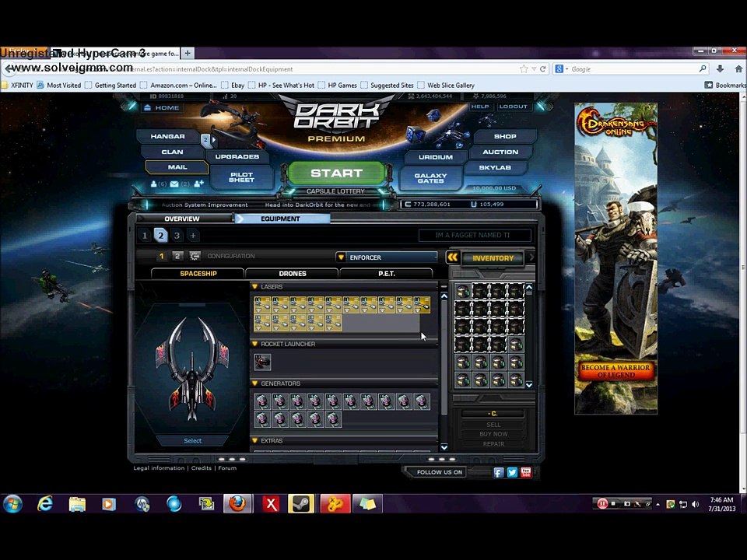Open the Hangar menu

pyautogui.click(x=168, y=136)
